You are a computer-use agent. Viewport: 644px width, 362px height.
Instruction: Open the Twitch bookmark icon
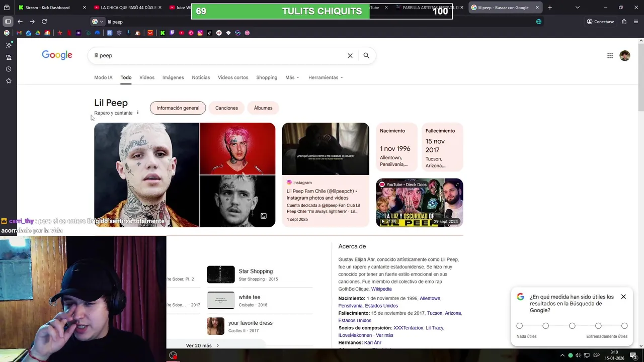[172, 33]
